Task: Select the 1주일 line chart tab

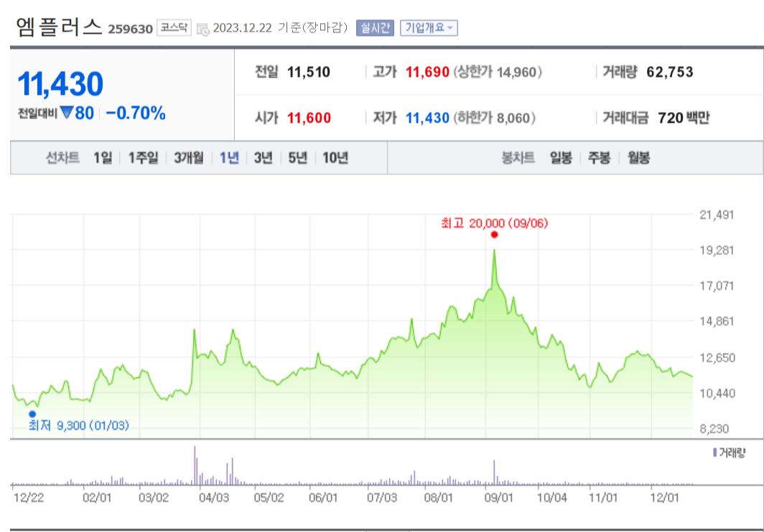Action: pyautogui.click(x=143, y=158)
